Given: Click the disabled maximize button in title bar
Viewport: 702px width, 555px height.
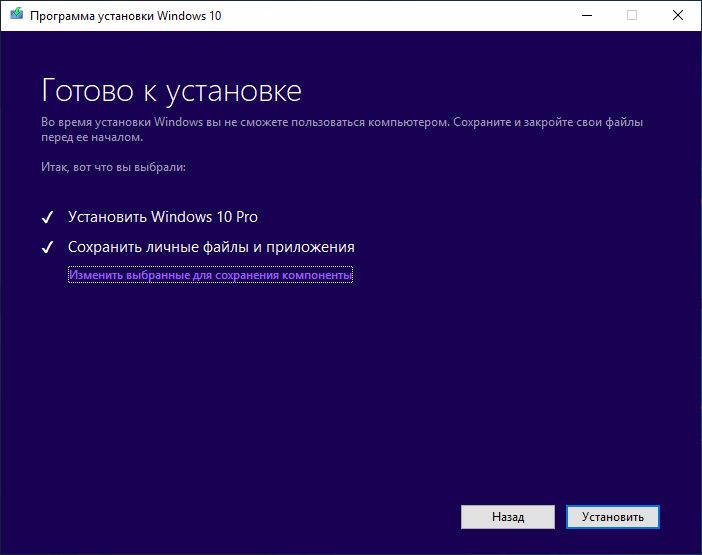Looking at the screenshot, I should (632, 15).
